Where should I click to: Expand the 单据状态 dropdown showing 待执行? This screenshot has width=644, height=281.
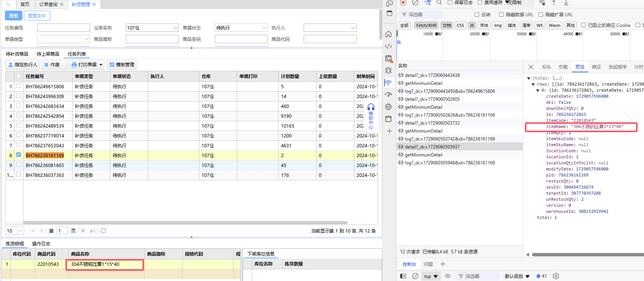click(241, 28)
